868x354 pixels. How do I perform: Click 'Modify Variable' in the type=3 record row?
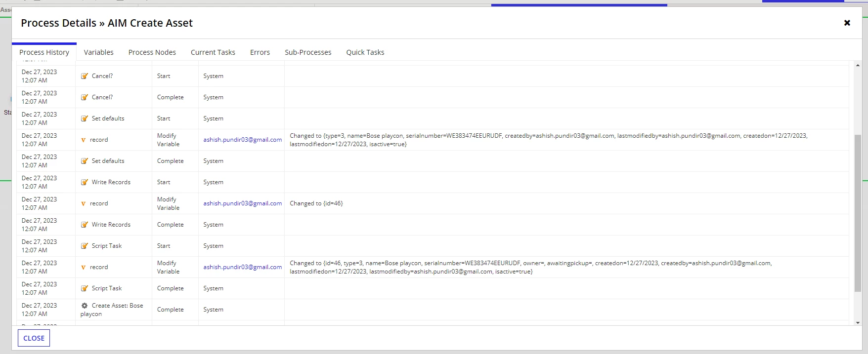pyautogui.click(x=169, y=140)
